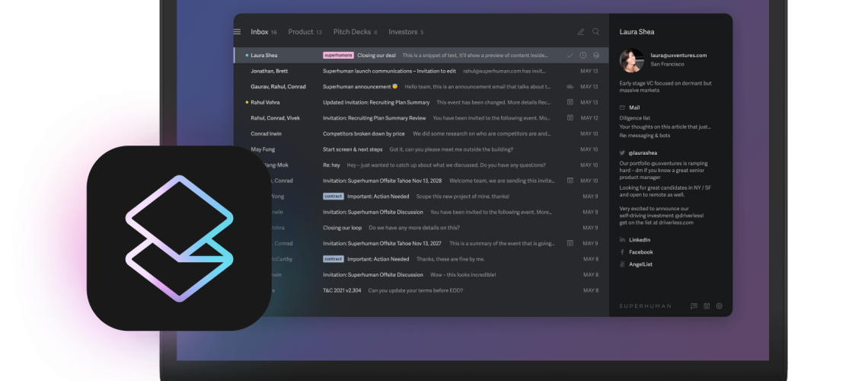Select sender May Fung
868x381 pixels.
coord(263,149)
